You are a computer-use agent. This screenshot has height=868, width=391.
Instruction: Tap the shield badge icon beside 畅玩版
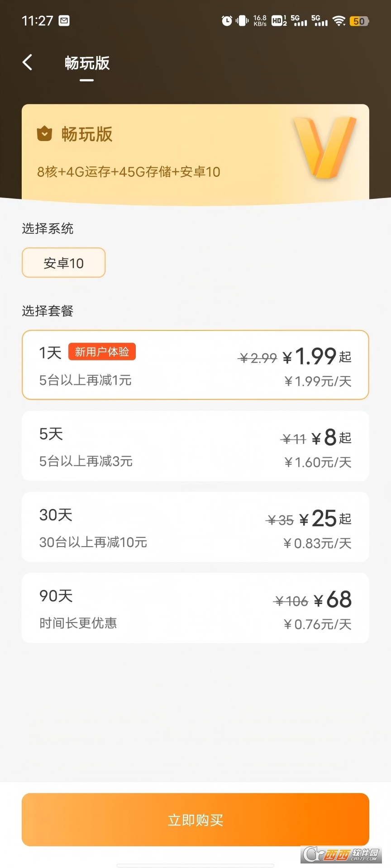(44, 134)
